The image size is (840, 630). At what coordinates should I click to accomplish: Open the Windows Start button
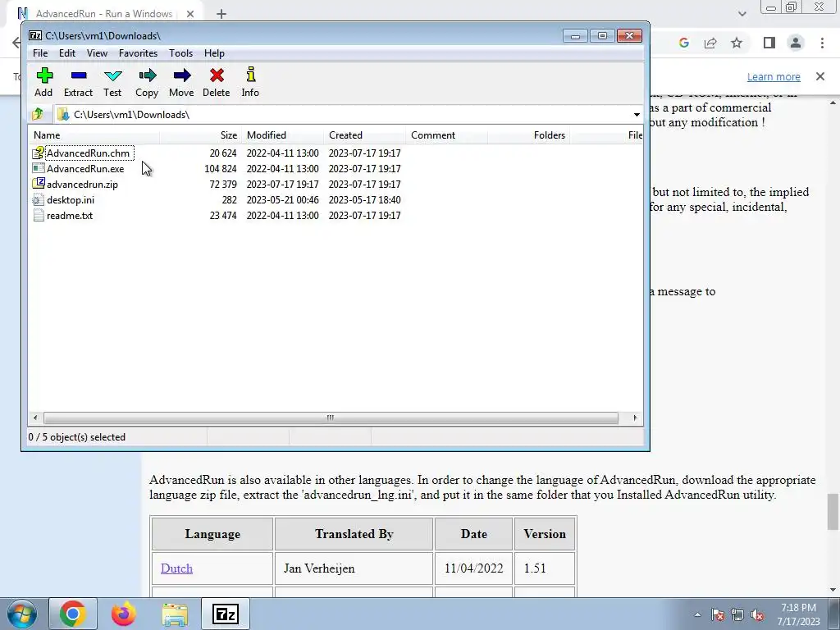[x=22, y=614]
